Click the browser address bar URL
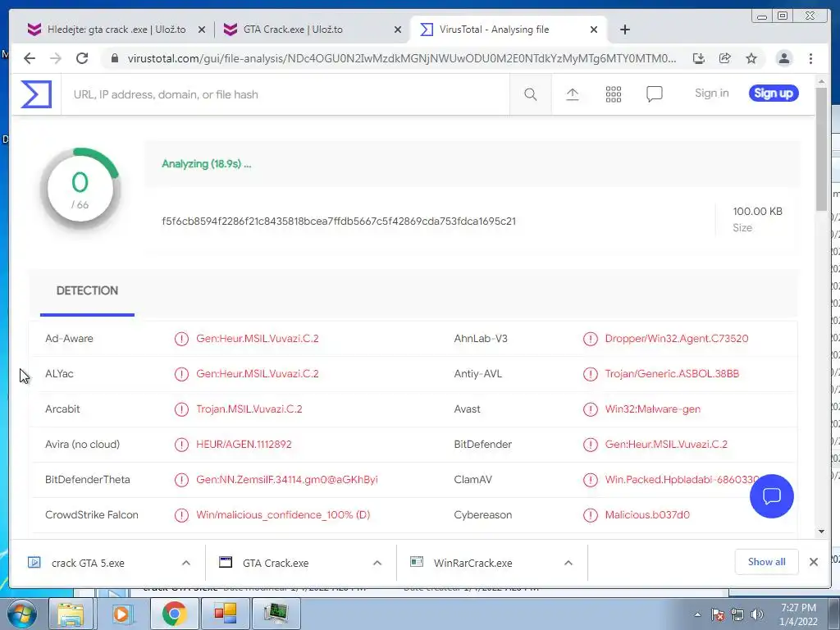Screen dimensions: 840x630 [402, 58]
